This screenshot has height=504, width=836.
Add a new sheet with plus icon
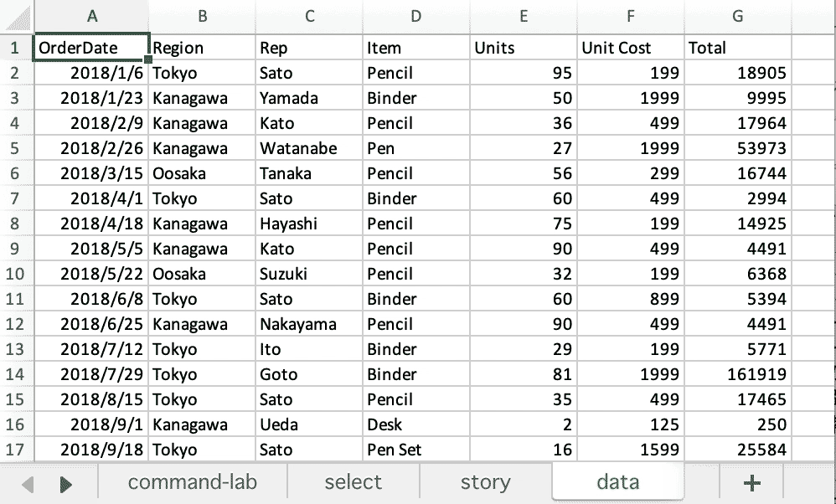(751, 483)
